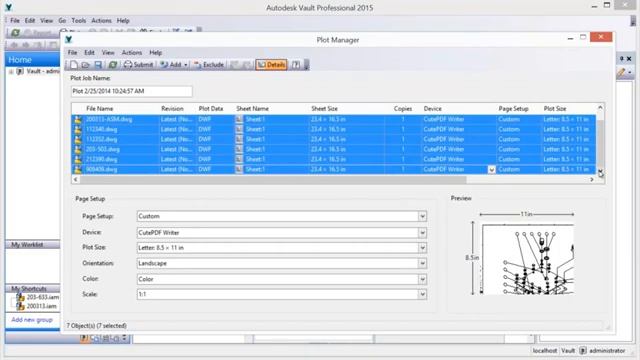Click the horizontal scrollbar left arrow
The width and height of the screenshot is (640, 360).
75,179
